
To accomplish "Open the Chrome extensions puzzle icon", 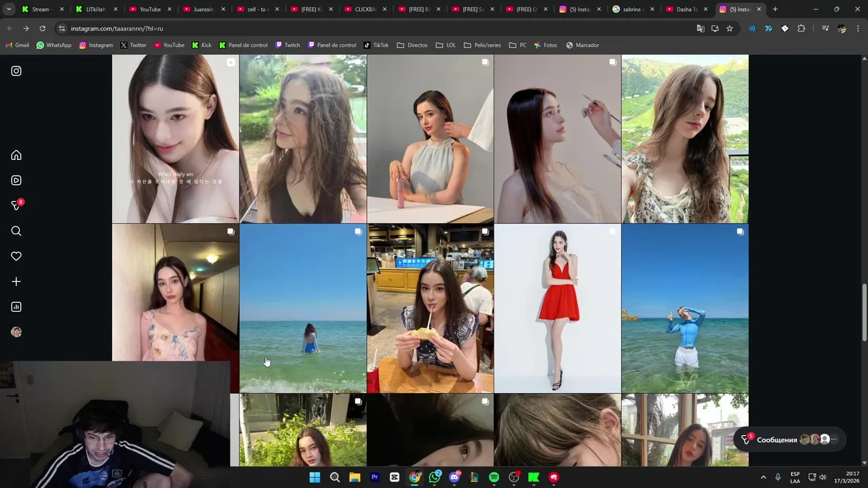I will pos(802,28).
